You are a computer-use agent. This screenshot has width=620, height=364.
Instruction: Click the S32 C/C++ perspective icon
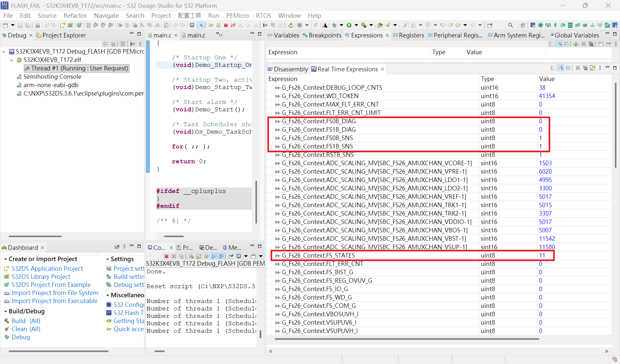tap(533, 25)
